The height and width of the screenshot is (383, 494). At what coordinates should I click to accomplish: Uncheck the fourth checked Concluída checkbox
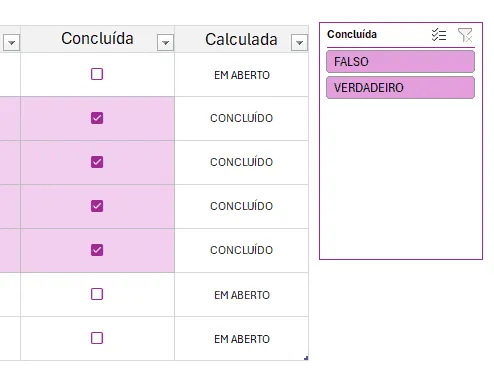[x=97, y=250]
